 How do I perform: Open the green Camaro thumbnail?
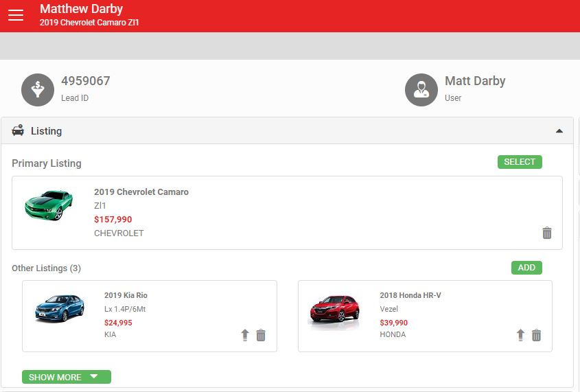tap(49, 205)
